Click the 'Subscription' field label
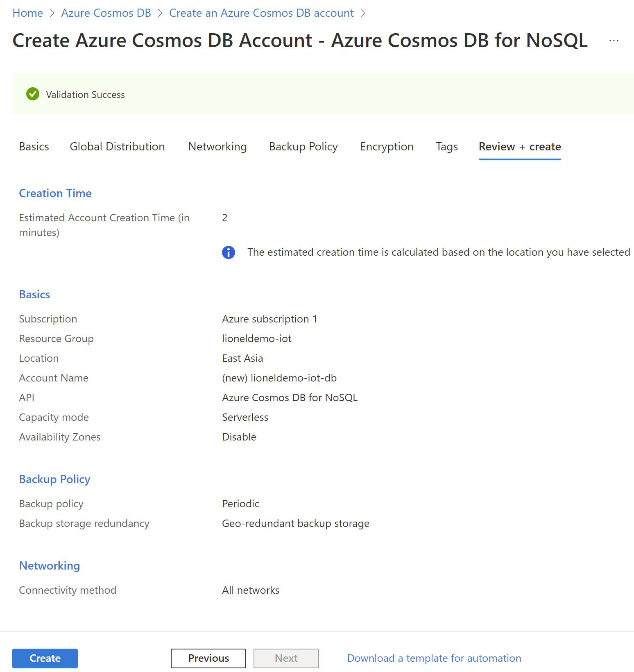This screenshot has width=634, height=672. [x=48, y=319]
